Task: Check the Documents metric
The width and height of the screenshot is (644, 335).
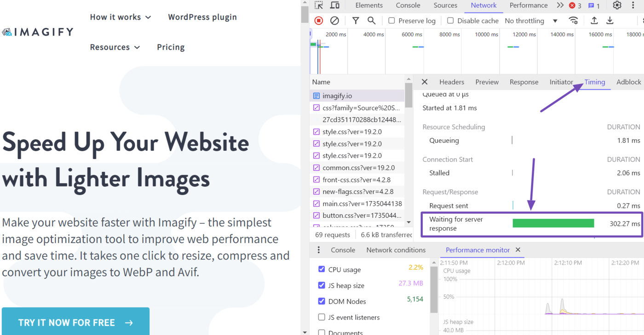Action: [322, 332]
